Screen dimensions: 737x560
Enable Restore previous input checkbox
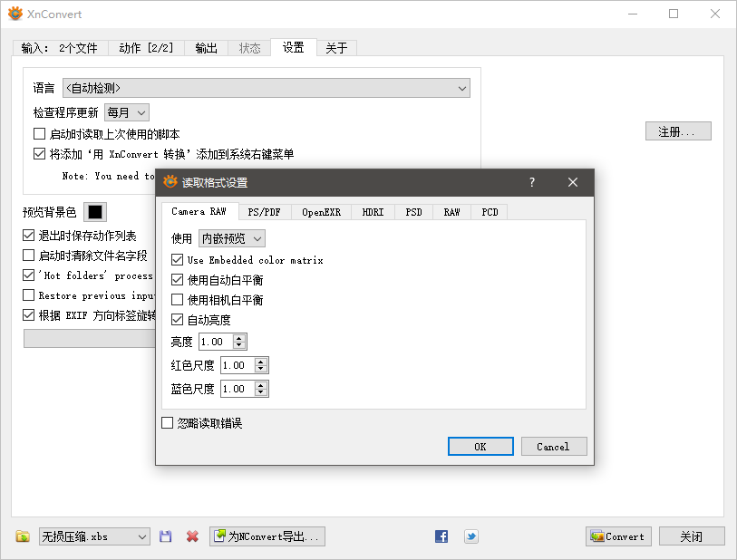click(x=29, y=295)
